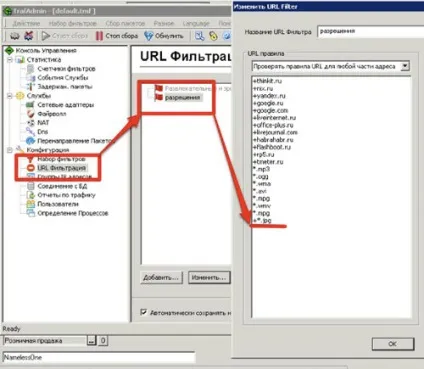
Task: Click the Развлекательные filter red flag icon
Action: point(159,88)
